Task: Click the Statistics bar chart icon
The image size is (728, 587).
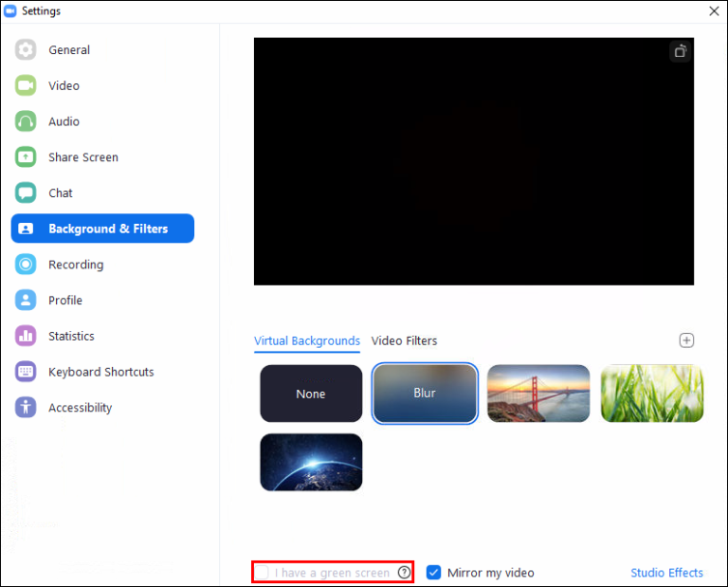Action: click(26, 336)
